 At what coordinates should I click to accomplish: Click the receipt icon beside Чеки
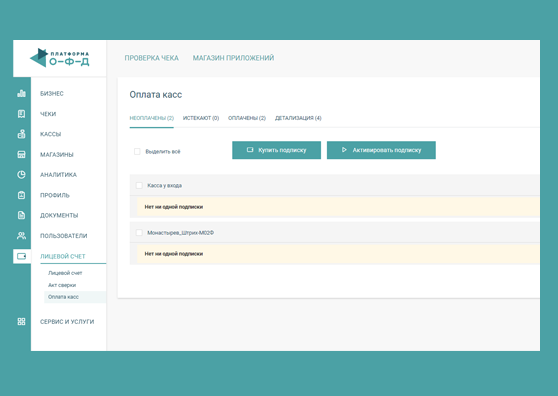click(x=21, y=114)
